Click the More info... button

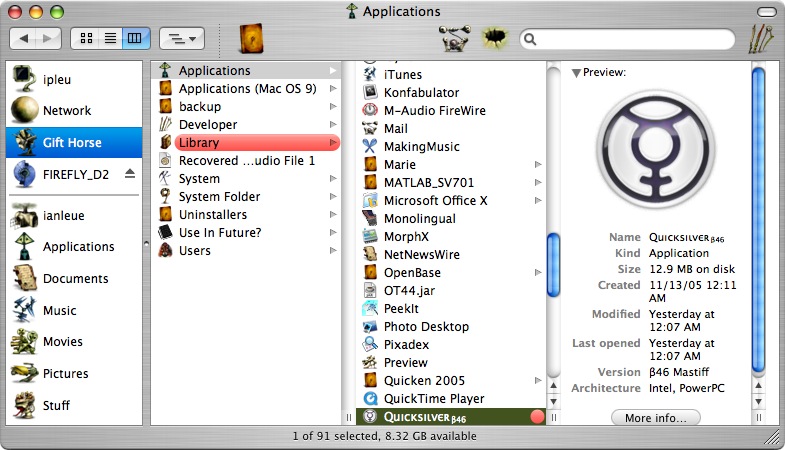point(656,418)
